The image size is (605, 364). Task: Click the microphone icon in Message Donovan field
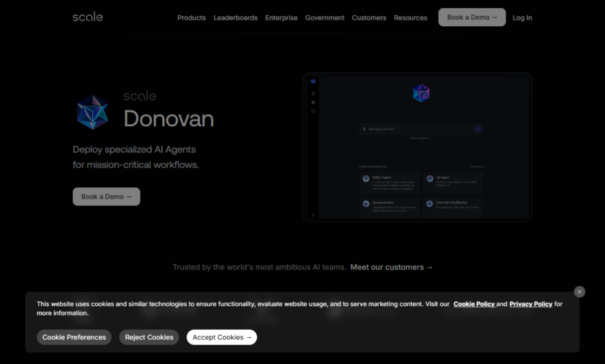coord(364,129)
